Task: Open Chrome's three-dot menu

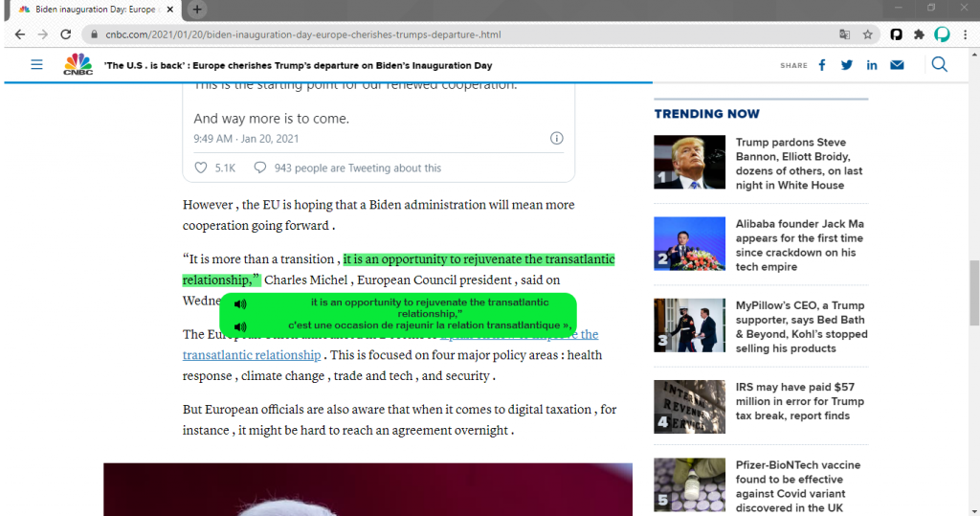Action: [966, 34]
